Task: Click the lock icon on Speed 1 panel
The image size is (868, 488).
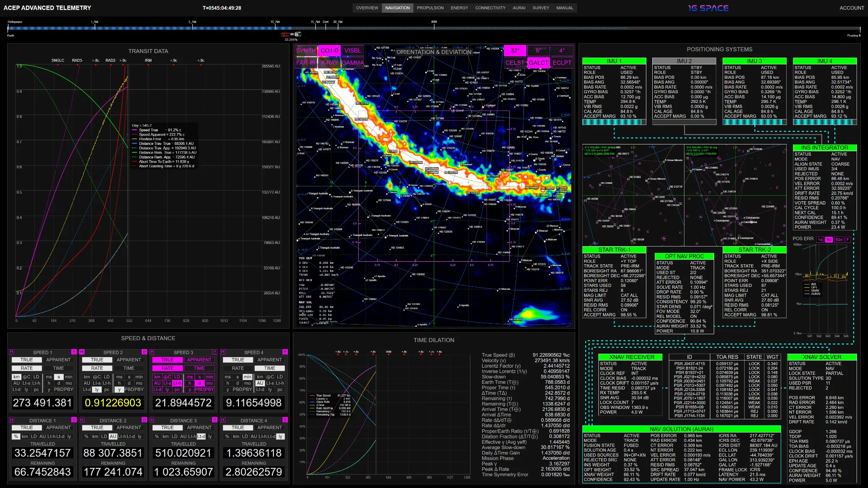Action: pyautogui.click(x=74, y=352)
